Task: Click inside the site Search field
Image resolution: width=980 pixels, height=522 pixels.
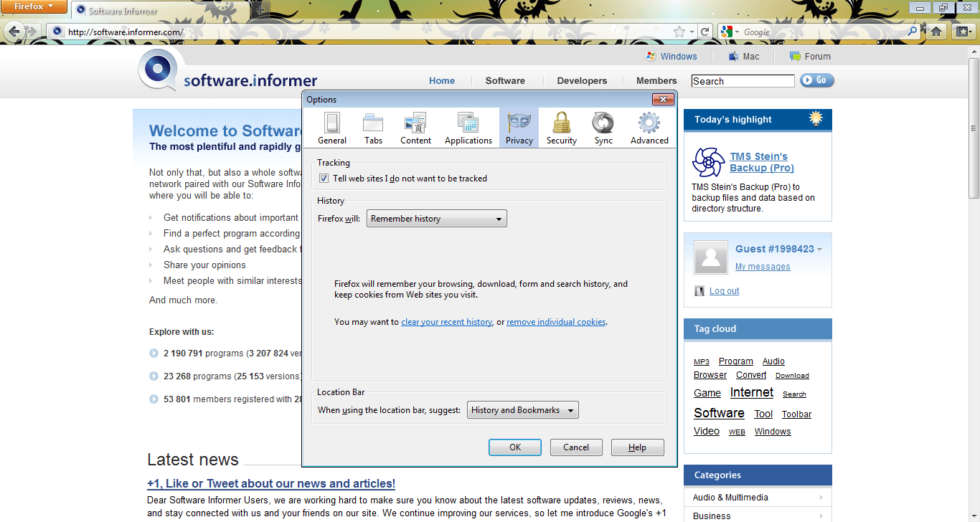Action: (x=743, y=80)
